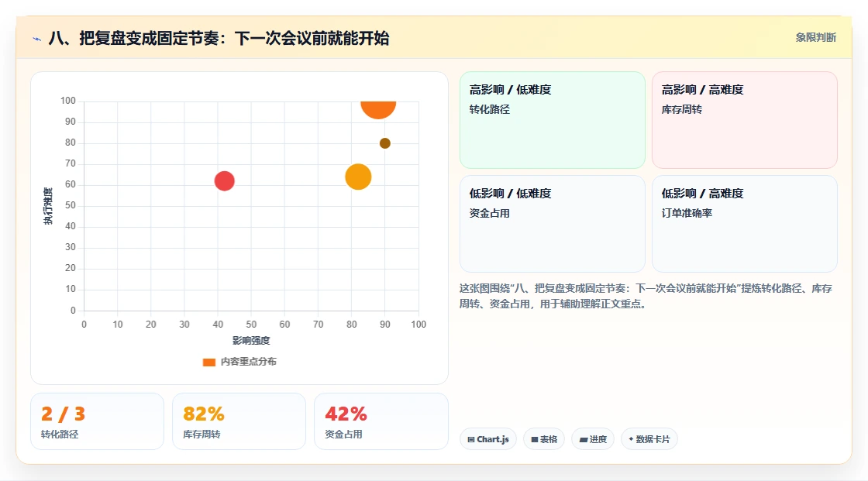
Task: Click the chart description paragraph
Action: point(646,296)
